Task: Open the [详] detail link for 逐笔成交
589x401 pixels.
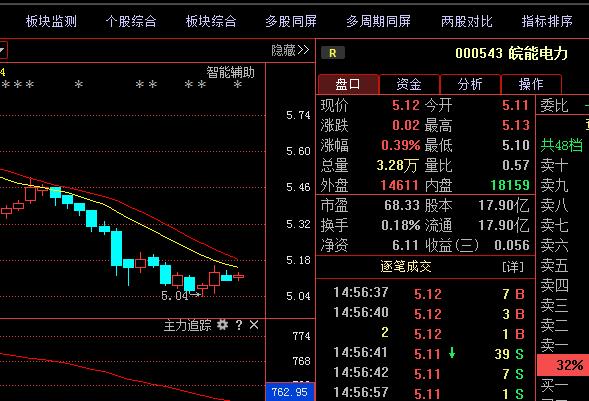Action: [x=513, y=267]
